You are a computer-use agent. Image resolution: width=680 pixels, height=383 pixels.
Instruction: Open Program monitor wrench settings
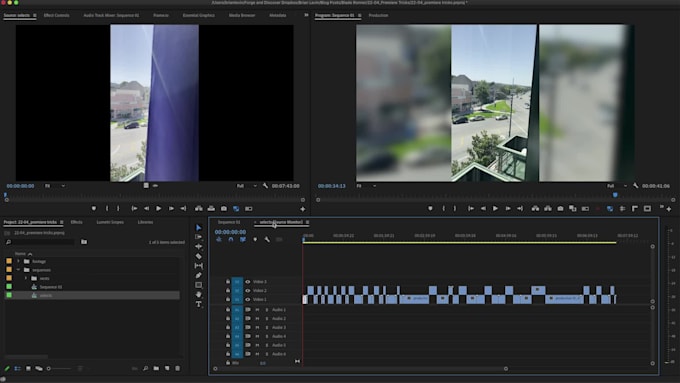click(635, 186)
